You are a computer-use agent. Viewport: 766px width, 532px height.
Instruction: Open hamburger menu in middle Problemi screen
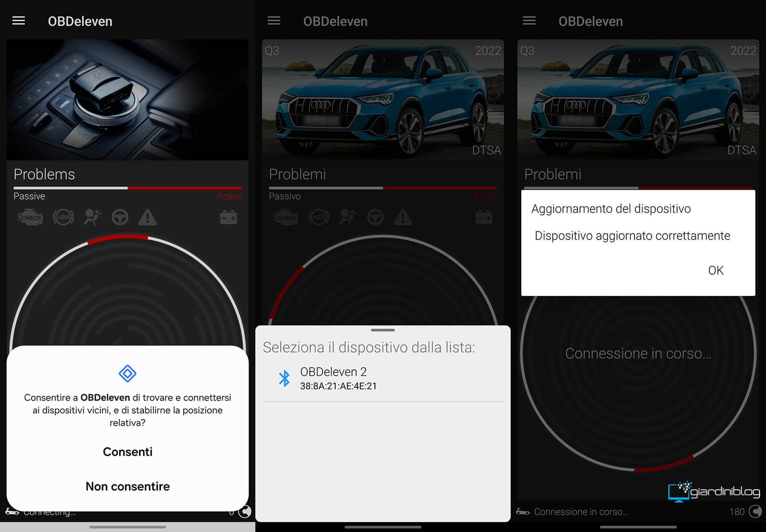coord(274,21)
